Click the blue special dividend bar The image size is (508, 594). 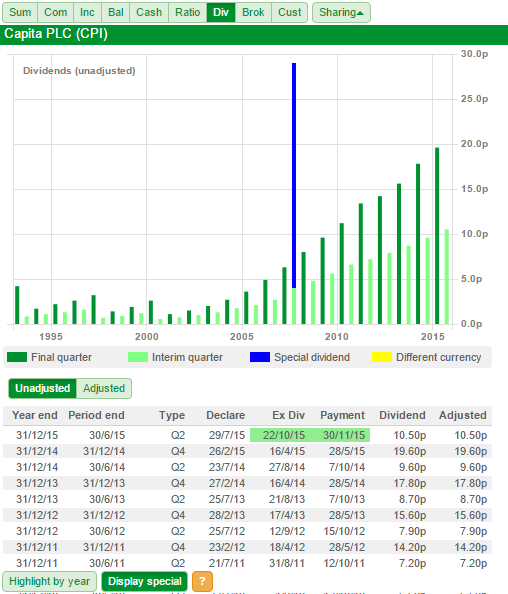click(x=294, y=175)
